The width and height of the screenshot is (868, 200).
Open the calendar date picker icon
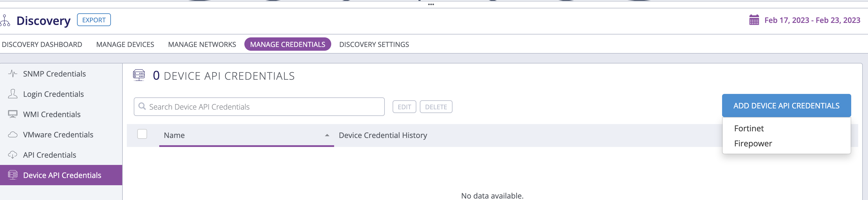[754, 20]
